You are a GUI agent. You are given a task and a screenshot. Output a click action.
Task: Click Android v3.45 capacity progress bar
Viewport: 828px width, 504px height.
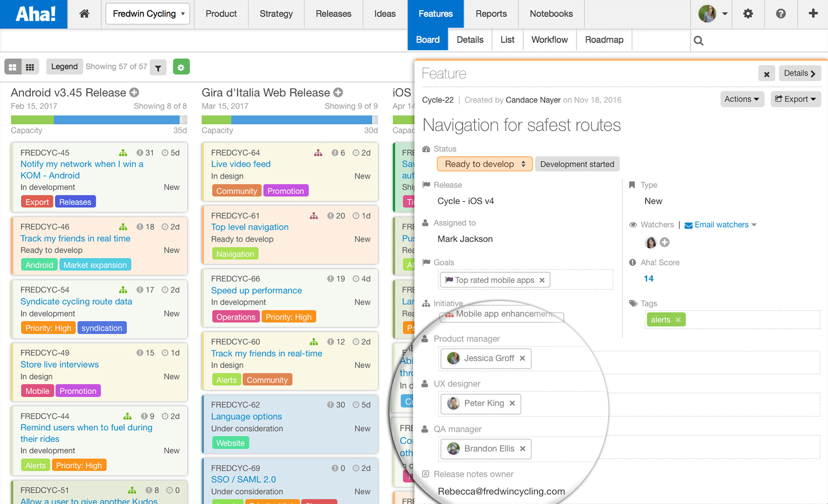[x=99, y=120]
